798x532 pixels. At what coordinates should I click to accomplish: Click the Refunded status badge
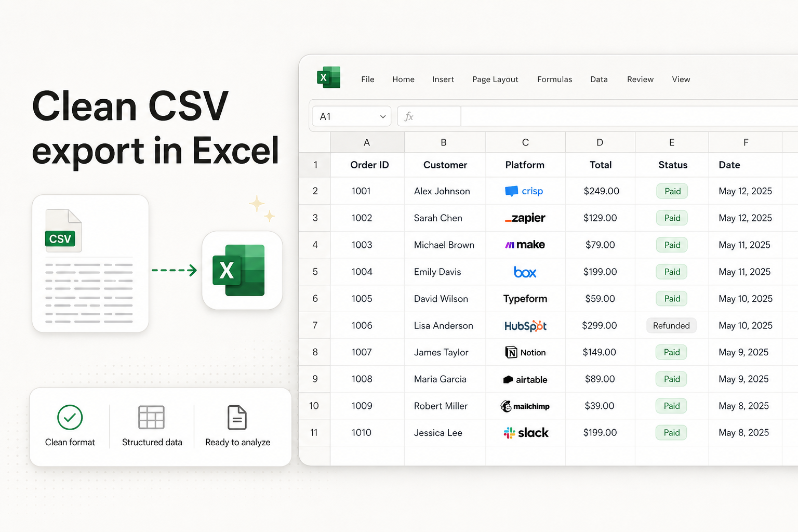671,326
